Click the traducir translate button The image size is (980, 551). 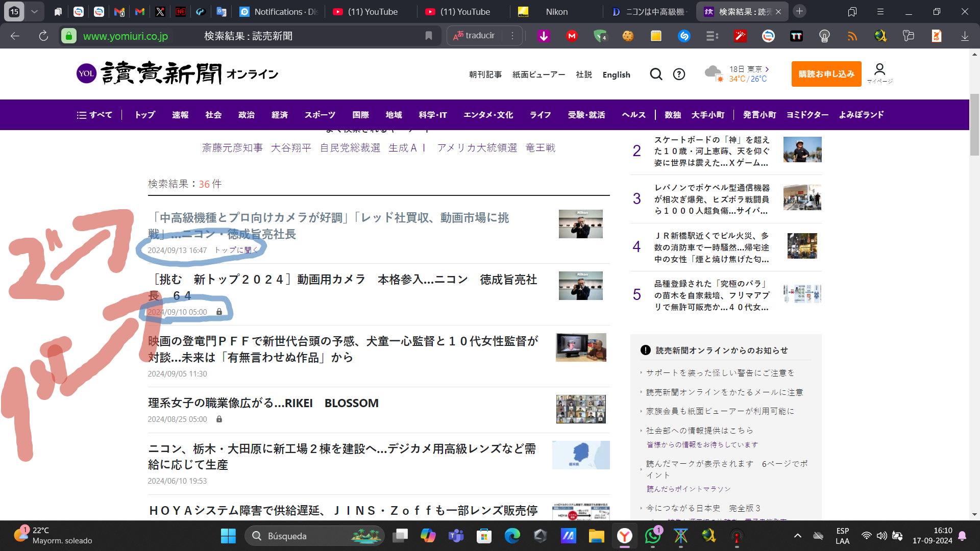coord(474,36)
